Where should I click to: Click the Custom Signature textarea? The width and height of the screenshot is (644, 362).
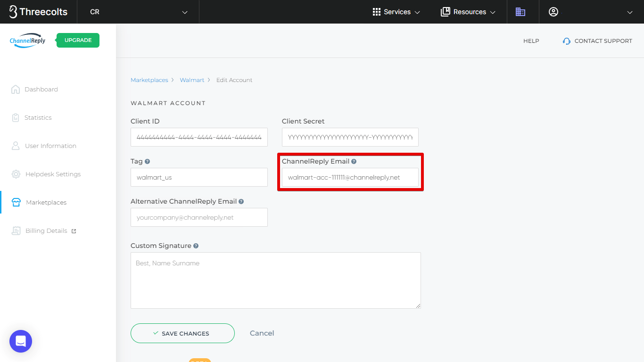(x=275, y=280)
